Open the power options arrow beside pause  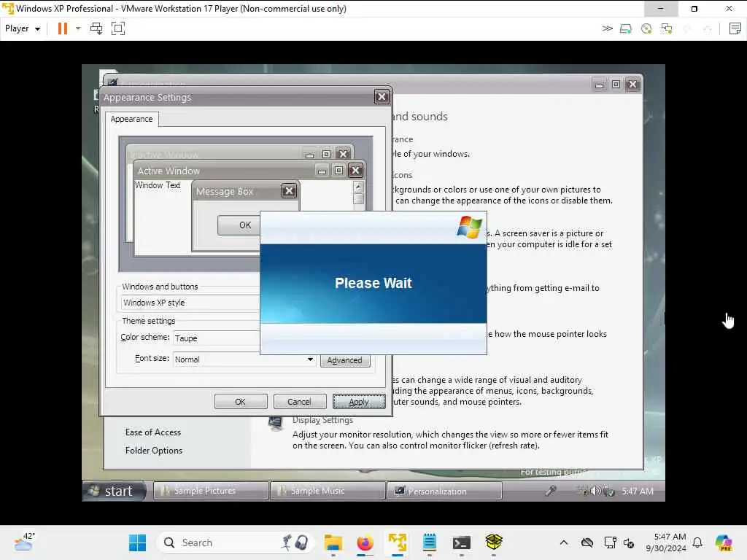click(x=78, y=28)
